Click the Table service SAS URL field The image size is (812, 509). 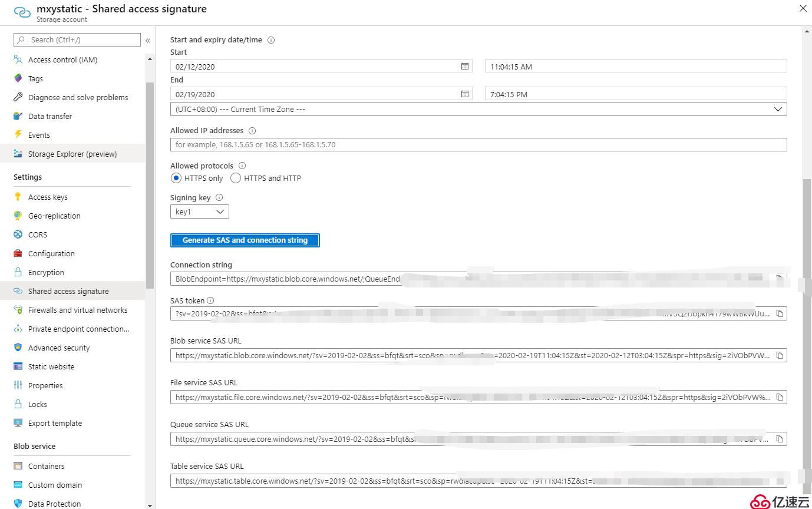click(478, 481)
